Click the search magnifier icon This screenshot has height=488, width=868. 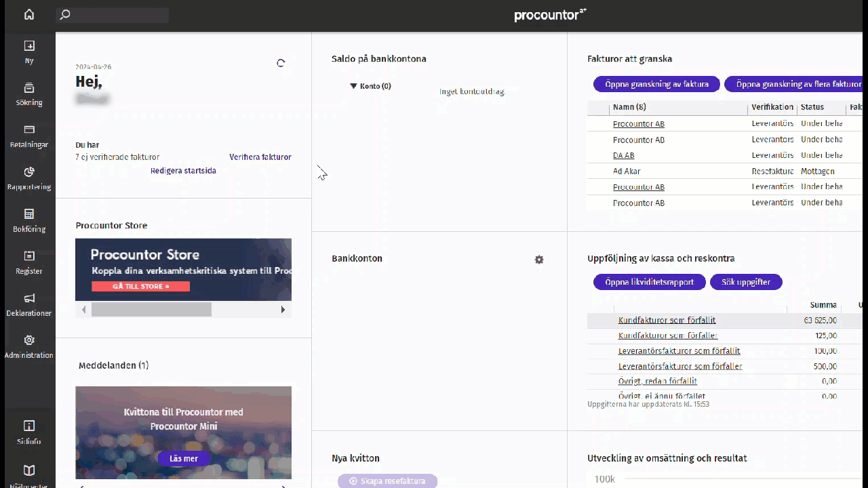click(65, 14)
